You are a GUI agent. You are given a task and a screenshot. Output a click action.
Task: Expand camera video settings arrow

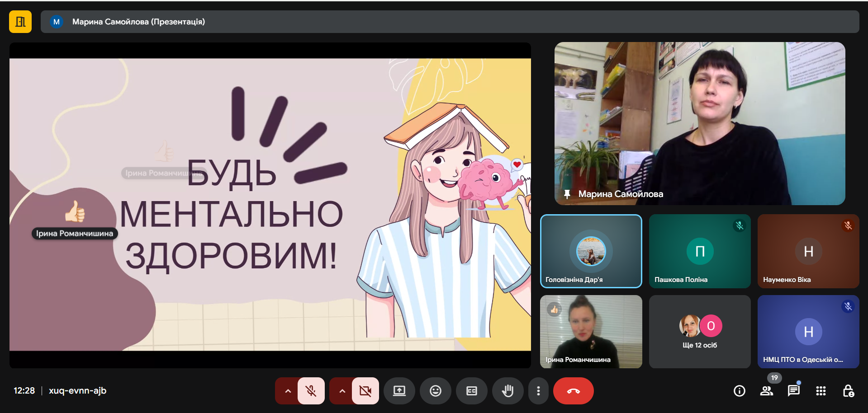pyautogui.click(x=342, y=391)
